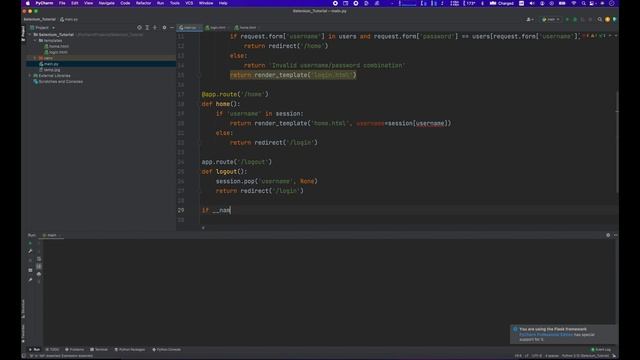Click PyCharm Professional Edition link in notification
The width and height of the screenshot is (640, 360).
point(546,335)
